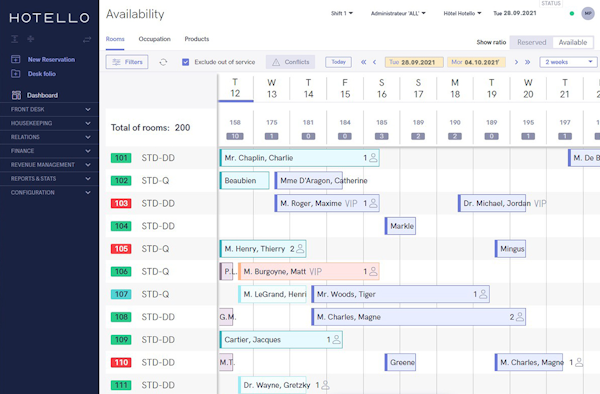Open the Mingus reservation in room 105
600x394 pixels.
coord(510,249)
